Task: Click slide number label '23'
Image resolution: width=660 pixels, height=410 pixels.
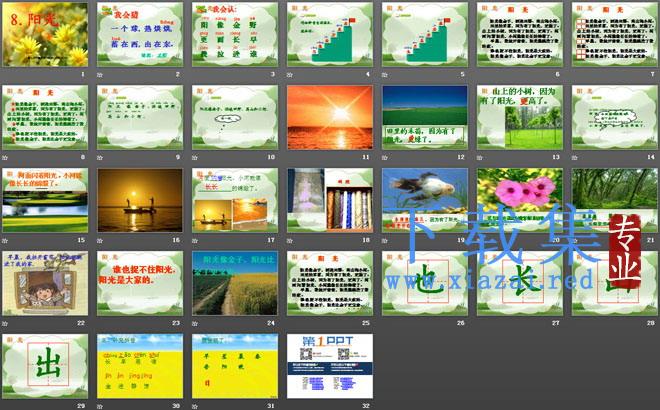Action: [176, 323]
